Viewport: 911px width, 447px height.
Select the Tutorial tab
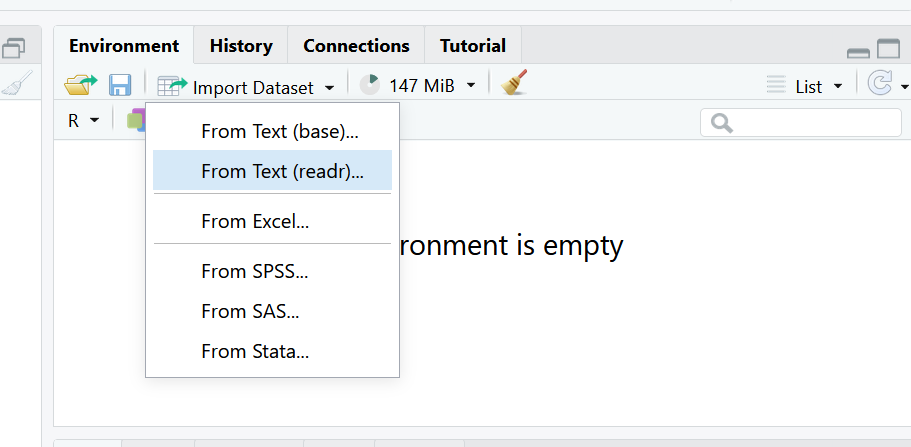coord(472,46)
